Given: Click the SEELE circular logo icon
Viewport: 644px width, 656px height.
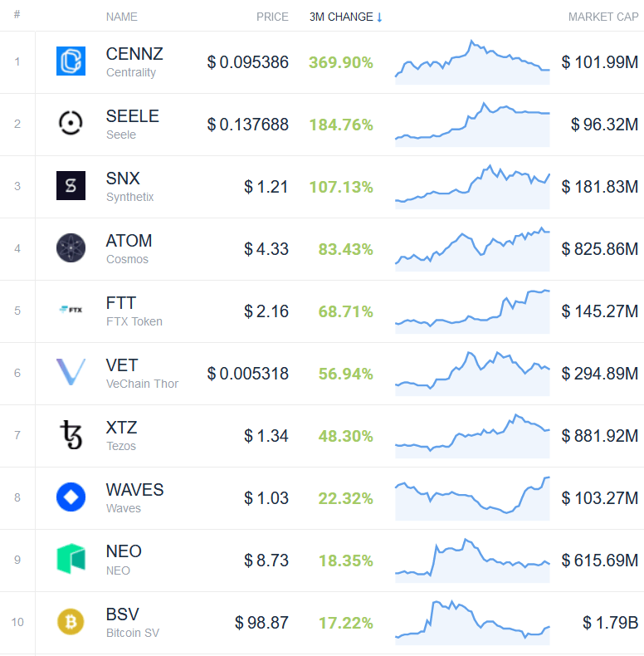Looking at the screenshot, I should (71, 123).
